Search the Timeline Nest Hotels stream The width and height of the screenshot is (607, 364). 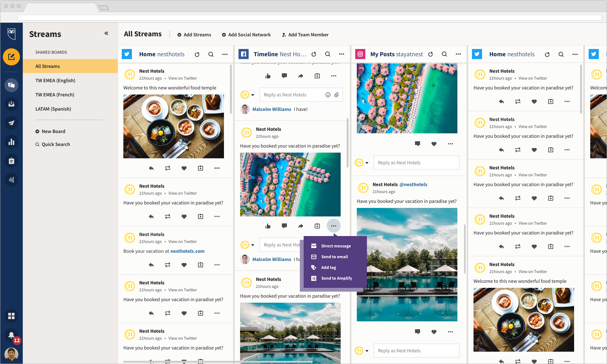[x=328, y=54]
